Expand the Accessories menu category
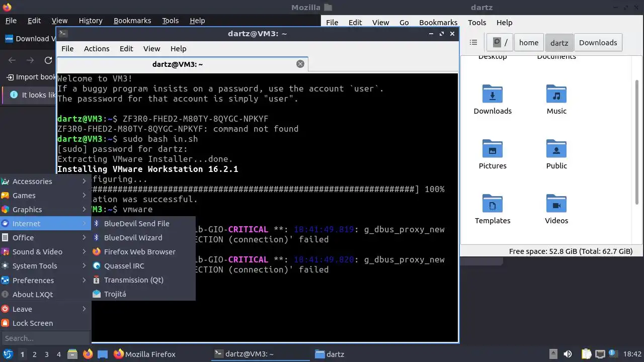644x362 pixels. coord(45,182)
